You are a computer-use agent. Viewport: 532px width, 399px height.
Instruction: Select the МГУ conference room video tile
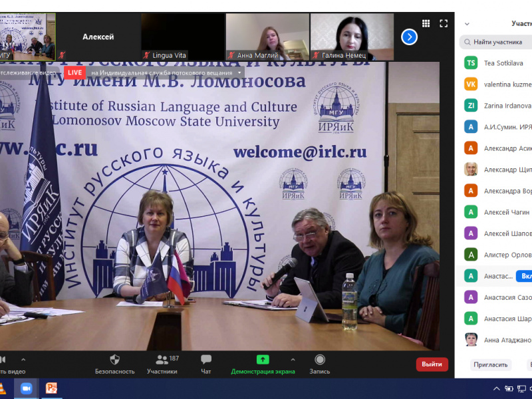[x=27, y=37]
